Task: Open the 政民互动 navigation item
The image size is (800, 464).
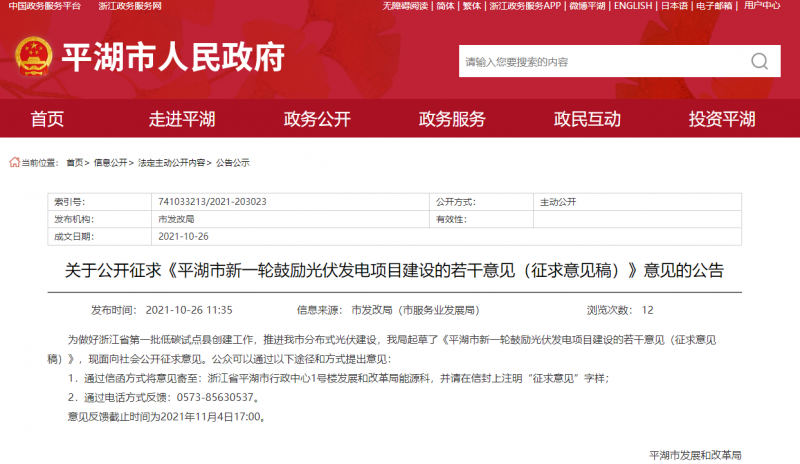Action: (x=587, y=120)
